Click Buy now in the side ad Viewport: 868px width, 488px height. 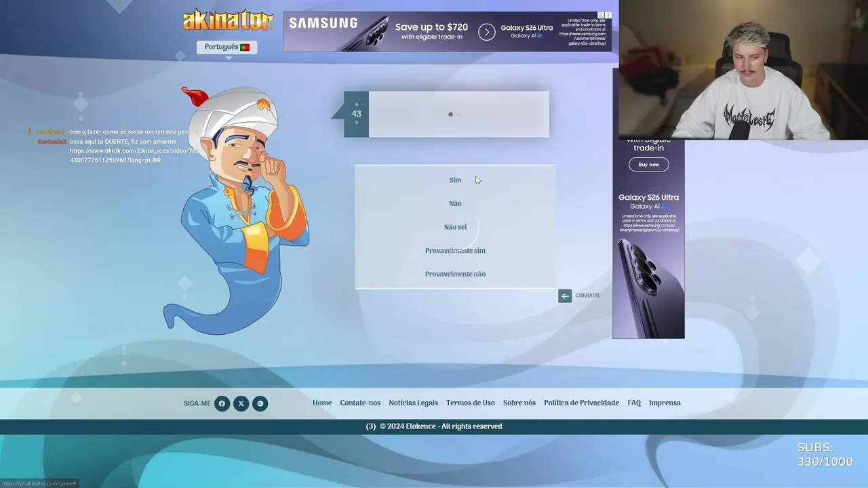pyautogui.click(x=648, y=165)
